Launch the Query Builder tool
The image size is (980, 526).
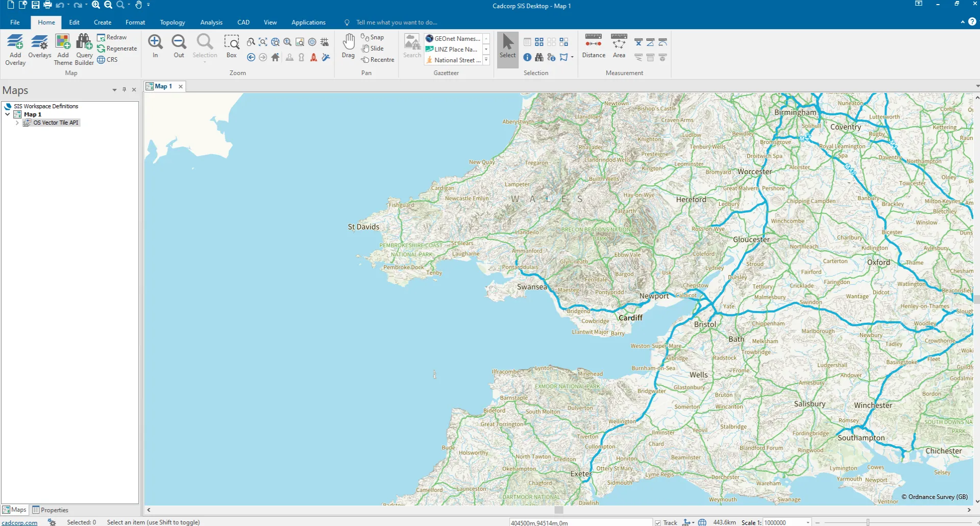[84, 50]
